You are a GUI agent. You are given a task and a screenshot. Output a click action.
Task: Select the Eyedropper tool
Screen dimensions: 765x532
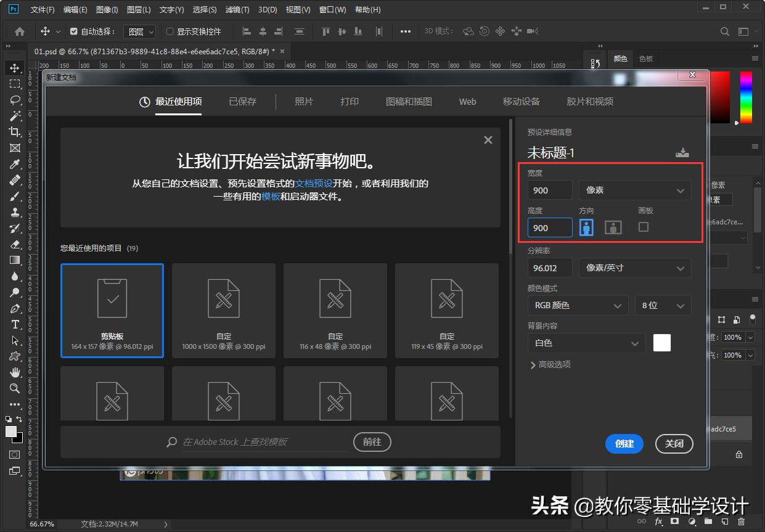14,164
